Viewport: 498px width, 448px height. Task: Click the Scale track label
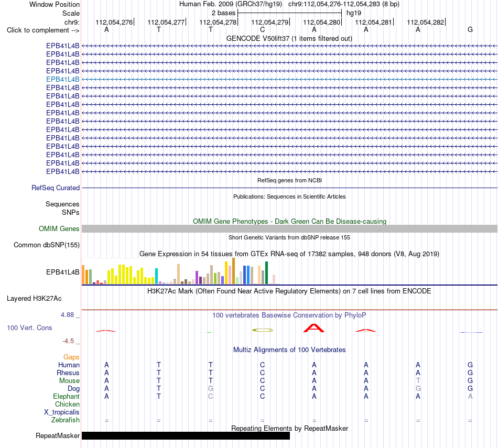[71, 13]
